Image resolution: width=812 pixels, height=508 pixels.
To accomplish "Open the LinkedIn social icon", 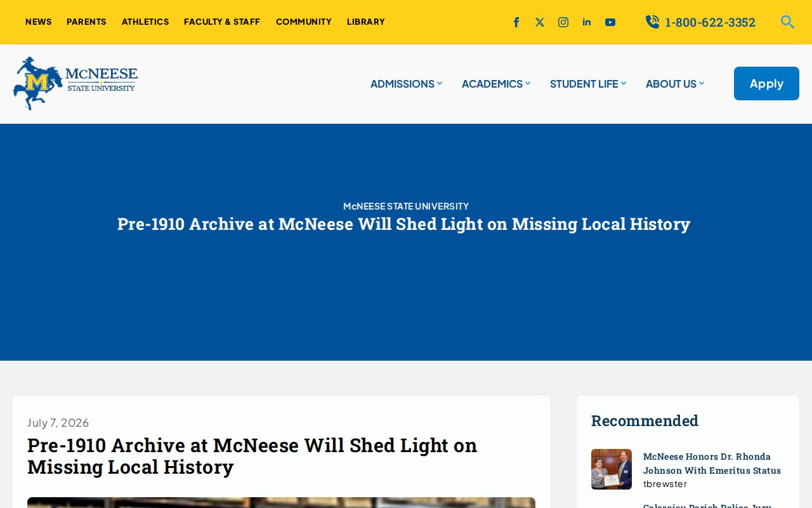I will (x=587, y=22).
